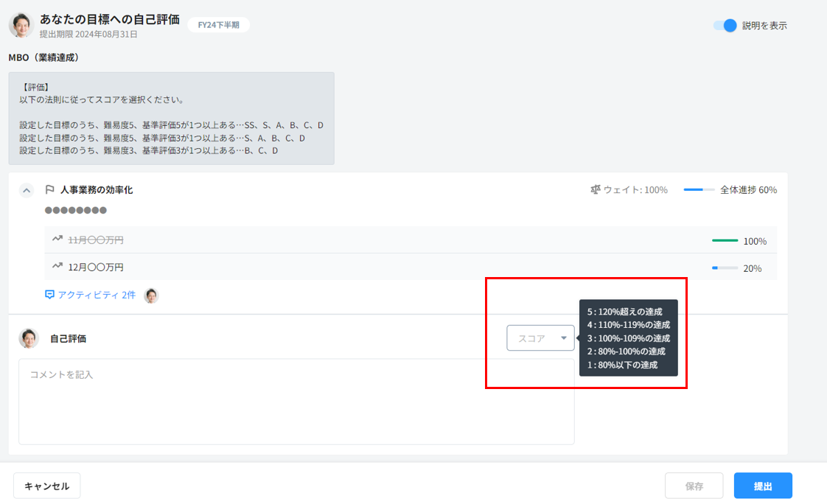Click the scale icon next to ウェイト
This screenshot has height=504, width=827.
point(596,190)
